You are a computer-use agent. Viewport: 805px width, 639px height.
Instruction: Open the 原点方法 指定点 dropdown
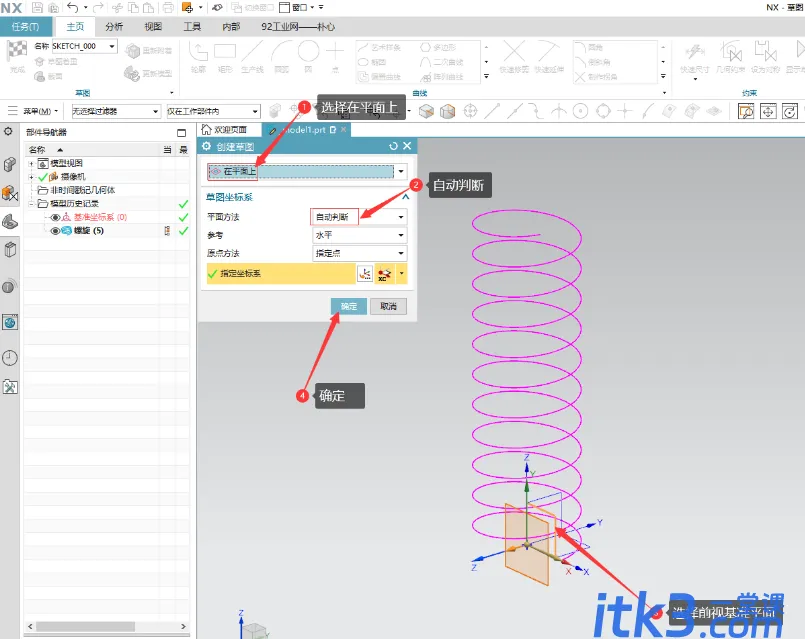401,254
